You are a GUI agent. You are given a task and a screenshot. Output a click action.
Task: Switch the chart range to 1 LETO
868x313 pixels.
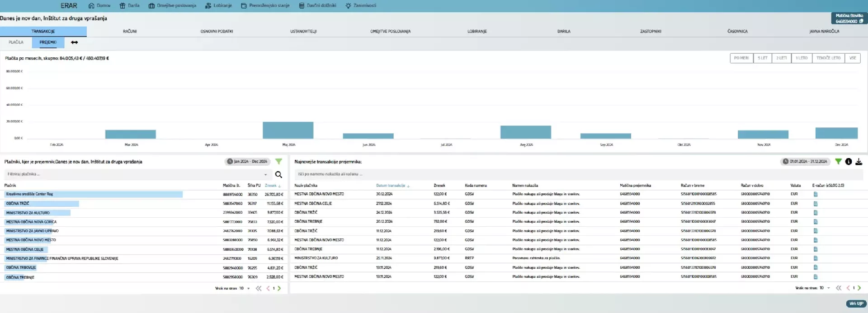(801, 58)
